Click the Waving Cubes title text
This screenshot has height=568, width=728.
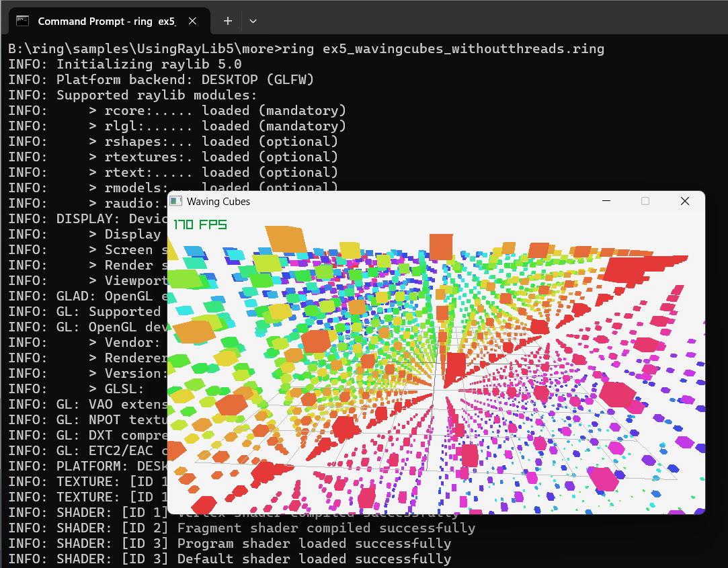218,201
